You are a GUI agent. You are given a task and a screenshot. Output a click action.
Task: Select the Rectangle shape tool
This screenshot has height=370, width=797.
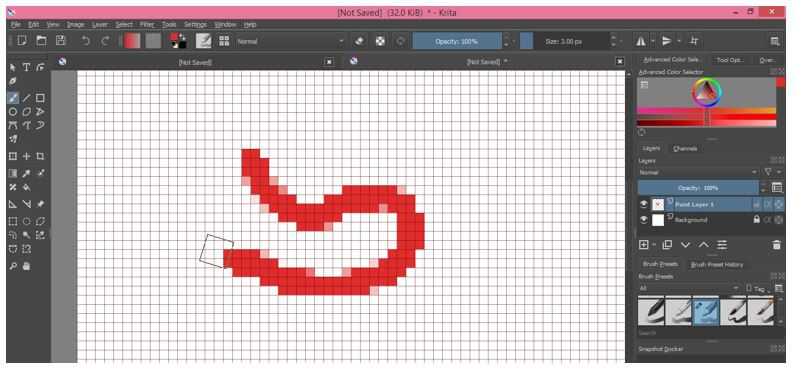tap(40, 98)
